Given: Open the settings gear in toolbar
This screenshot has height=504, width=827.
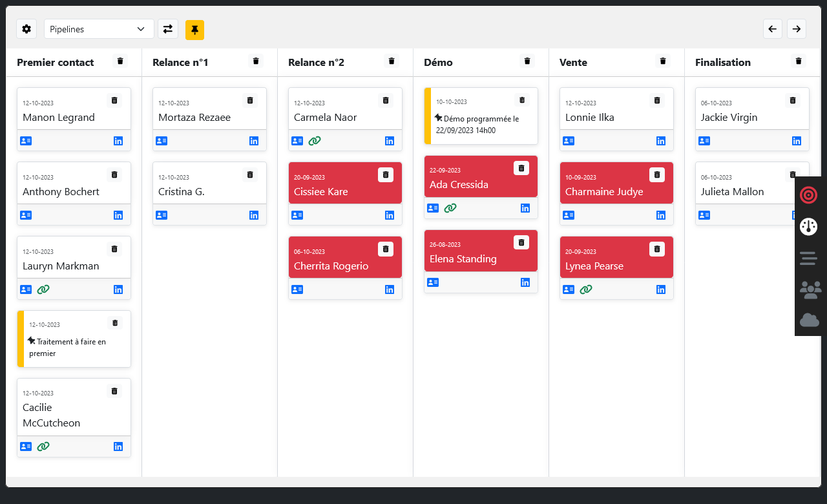Looking at the screenshot, I should [x=26, y=29].
